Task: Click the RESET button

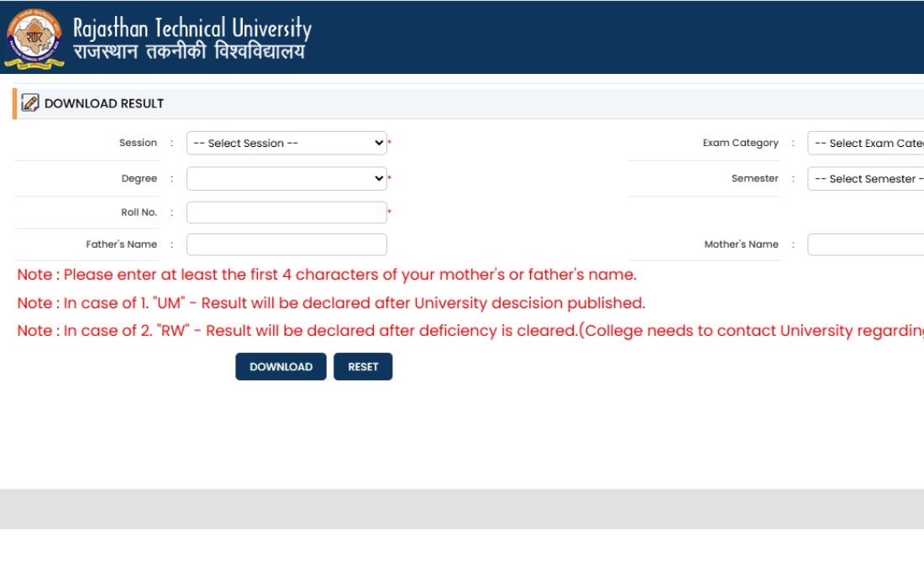Action: pos(363,367)
